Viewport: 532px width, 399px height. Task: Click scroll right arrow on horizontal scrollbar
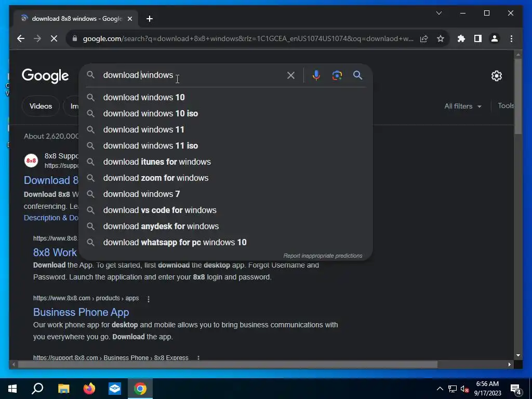point(509,365)
